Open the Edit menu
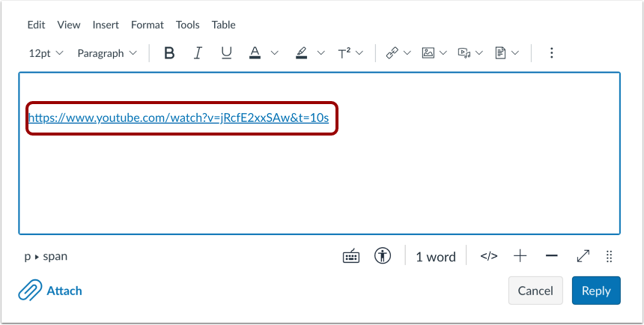 pyautogui.click(x=36, y=25)
